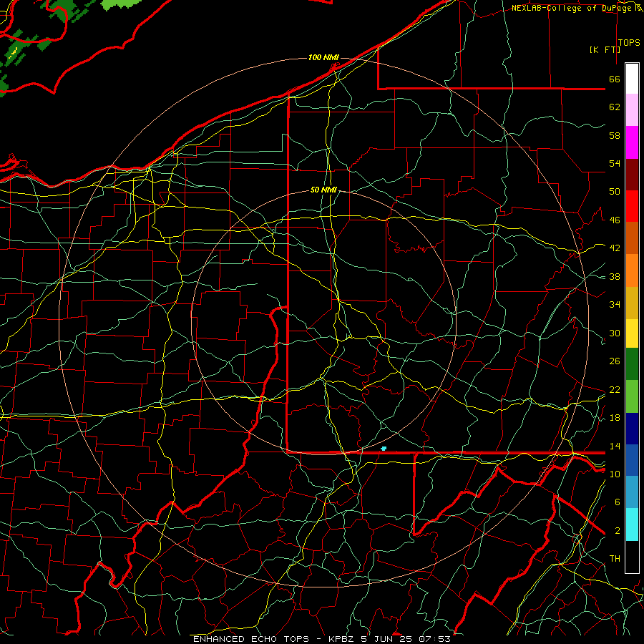
Task: Click the navy 22 kft legend swatch
Action: click(632, 429)
